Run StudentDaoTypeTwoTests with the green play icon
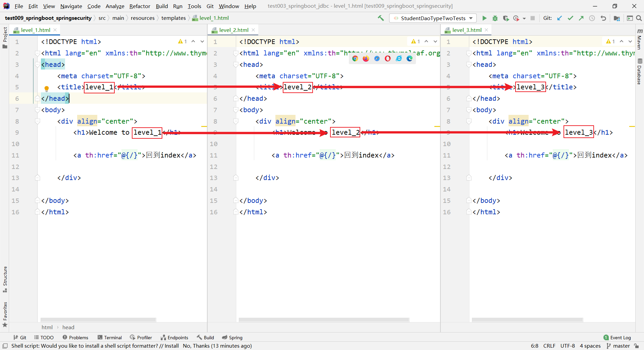 point(484,18)
